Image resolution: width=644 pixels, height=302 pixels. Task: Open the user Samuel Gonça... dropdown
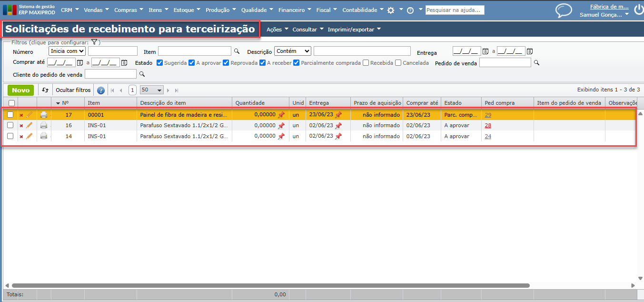tap(604, 15)
